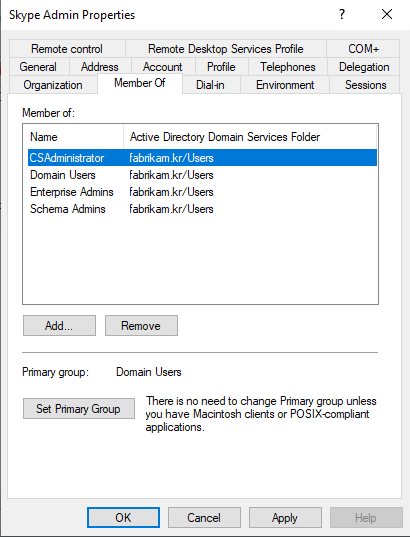This screenshot has height=537, width=410.
Task: Remove the selected group membership
Action: 141,325
